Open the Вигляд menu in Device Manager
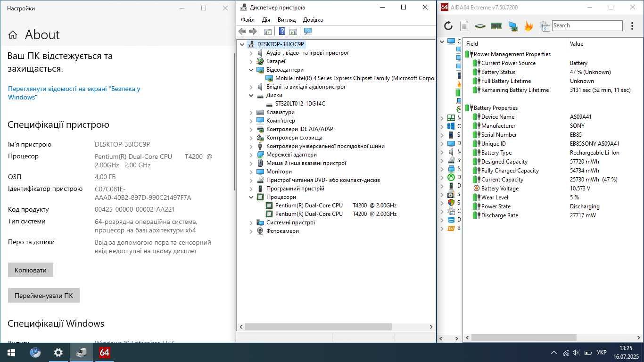This screenshot has height=362, width=644. (287, 20)
